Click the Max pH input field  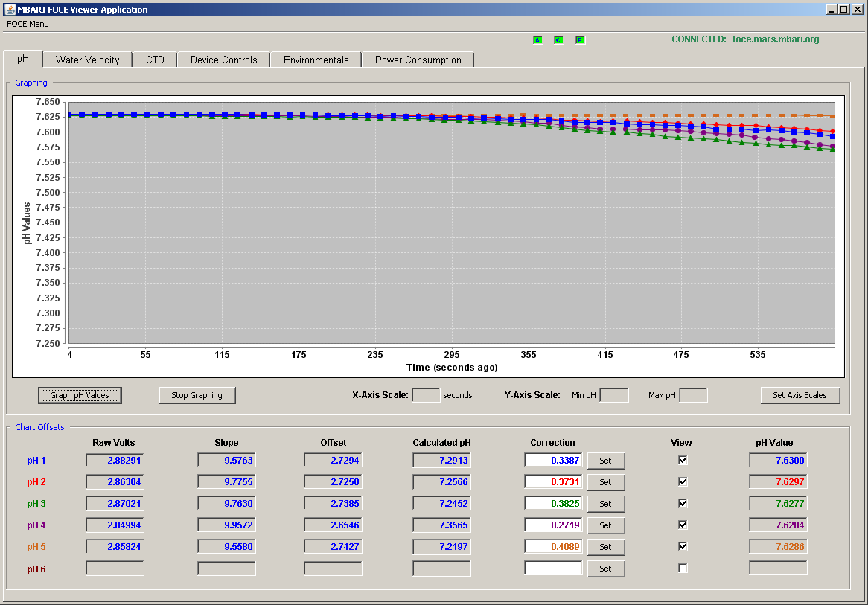(x=693, y=395)
